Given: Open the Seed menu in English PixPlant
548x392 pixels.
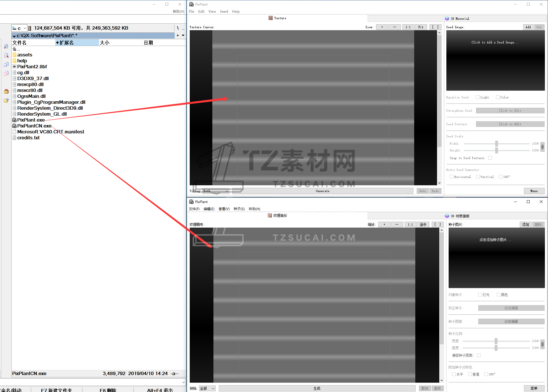Looking at the screenshot, I should pos(224,12).
